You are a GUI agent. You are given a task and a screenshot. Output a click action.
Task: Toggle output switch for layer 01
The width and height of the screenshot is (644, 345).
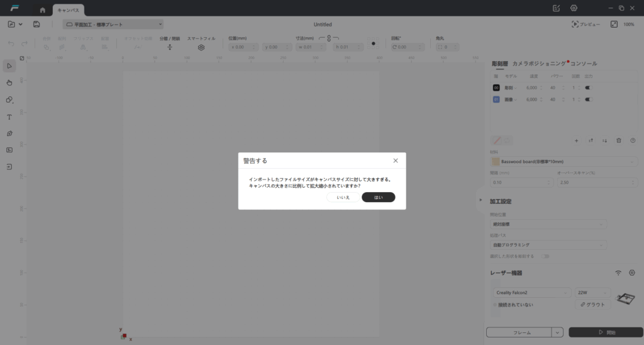pyautogui.click(x=589, y=99)
